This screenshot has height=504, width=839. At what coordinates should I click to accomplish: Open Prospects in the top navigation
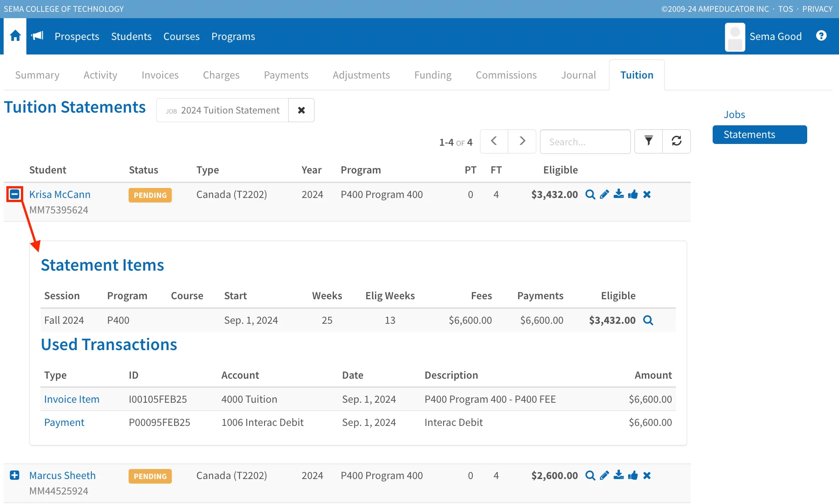[x=77, y=36]
